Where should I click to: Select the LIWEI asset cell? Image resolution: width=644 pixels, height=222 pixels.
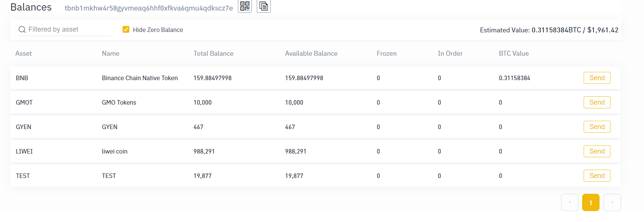point(24,151)
